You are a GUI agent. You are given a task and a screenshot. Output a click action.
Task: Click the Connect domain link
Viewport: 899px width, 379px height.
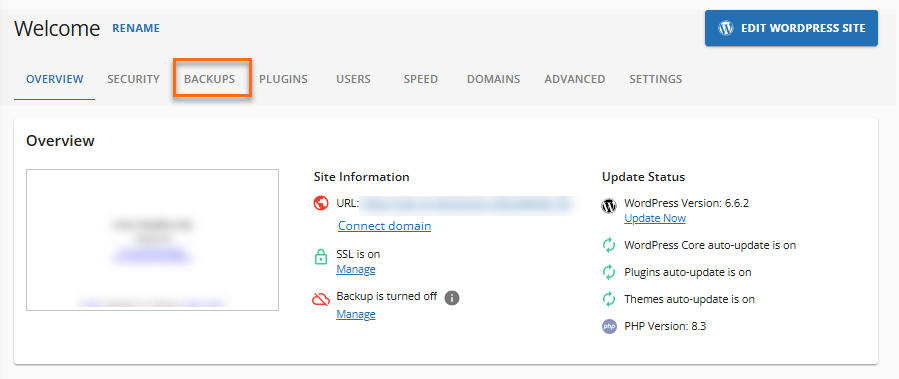click(x=385, y=226)
